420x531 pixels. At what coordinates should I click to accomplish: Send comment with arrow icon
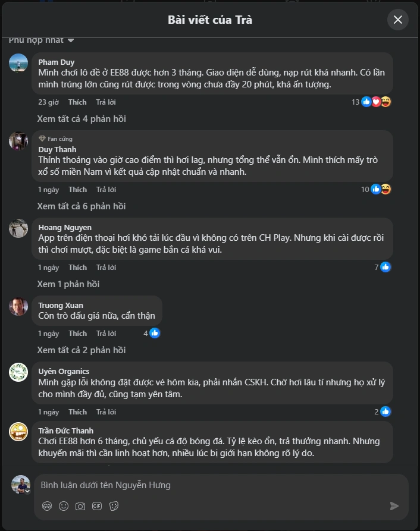(x=394, y=506)
